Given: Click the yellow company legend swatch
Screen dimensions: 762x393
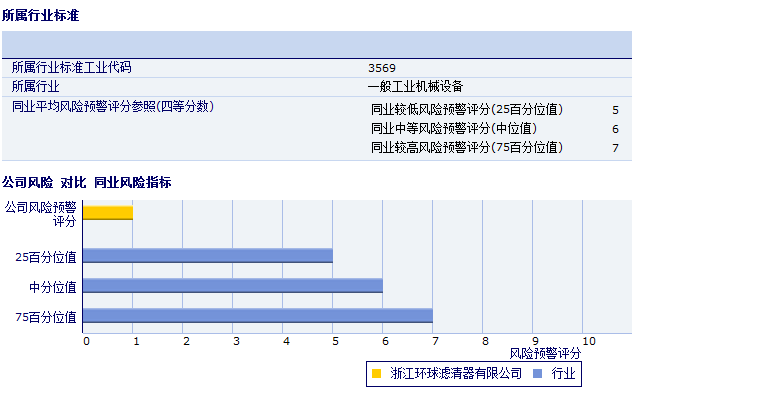Looking at the screenshot, I should coord(376,374).
